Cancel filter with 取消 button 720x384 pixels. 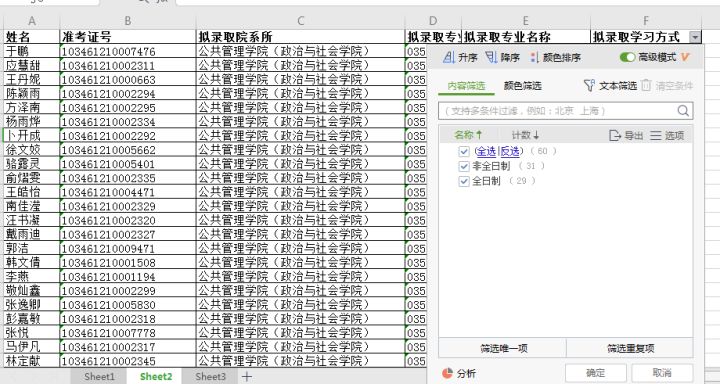[662, 373]
